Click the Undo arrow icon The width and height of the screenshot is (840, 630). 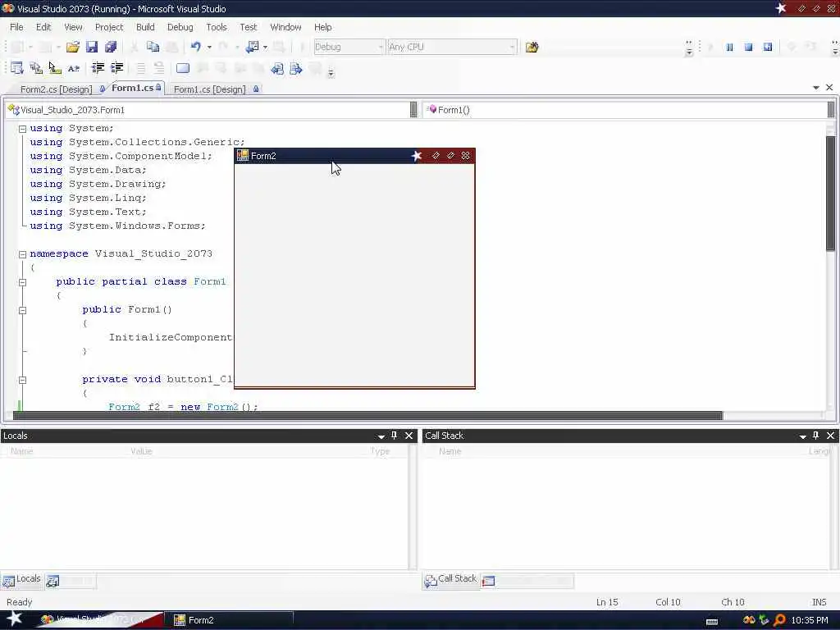coord(195,47)
